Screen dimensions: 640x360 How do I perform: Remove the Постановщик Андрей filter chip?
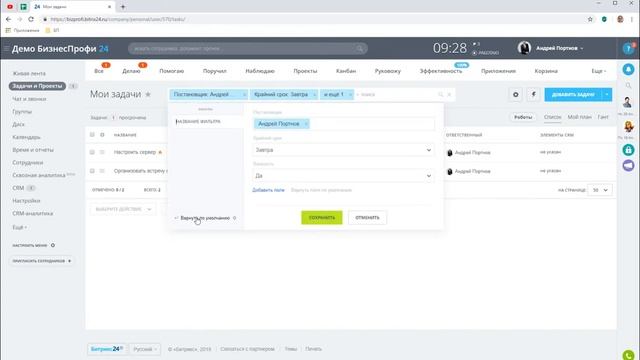(x=244, y=94)
